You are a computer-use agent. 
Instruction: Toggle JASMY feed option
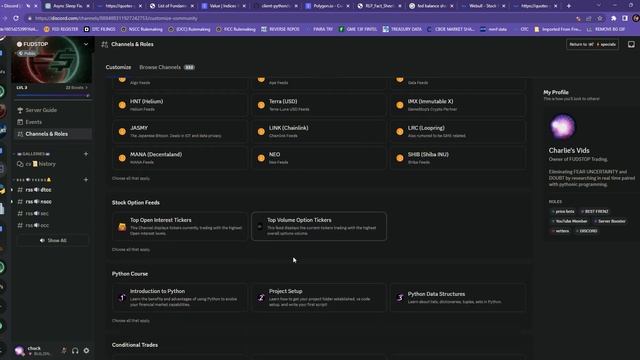(x=180, y=131)
